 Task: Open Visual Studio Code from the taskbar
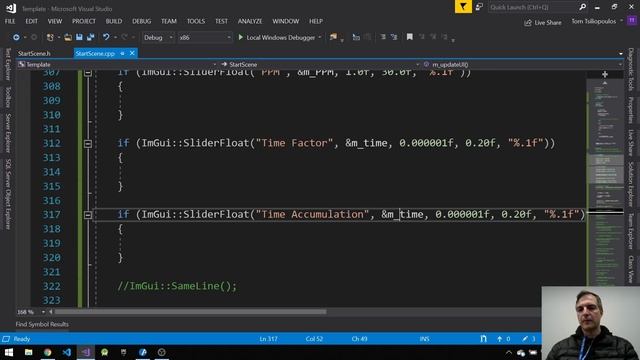click(x=67, y=352)
